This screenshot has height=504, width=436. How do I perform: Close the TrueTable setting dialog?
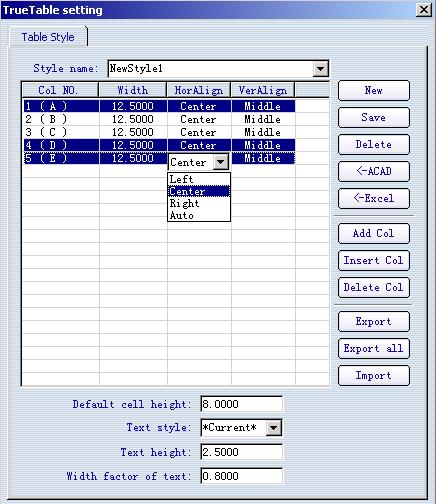(x=424, y=10)
